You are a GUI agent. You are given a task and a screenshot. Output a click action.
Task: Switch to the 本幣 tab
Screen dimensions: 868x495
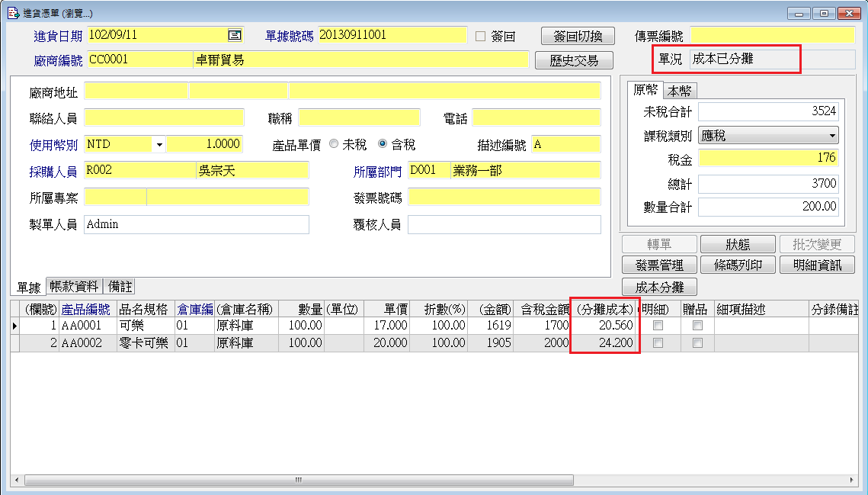(680, 91)
